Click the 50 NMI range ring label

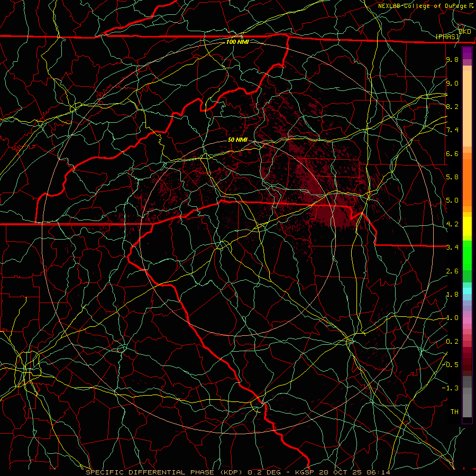pos(237,140)
